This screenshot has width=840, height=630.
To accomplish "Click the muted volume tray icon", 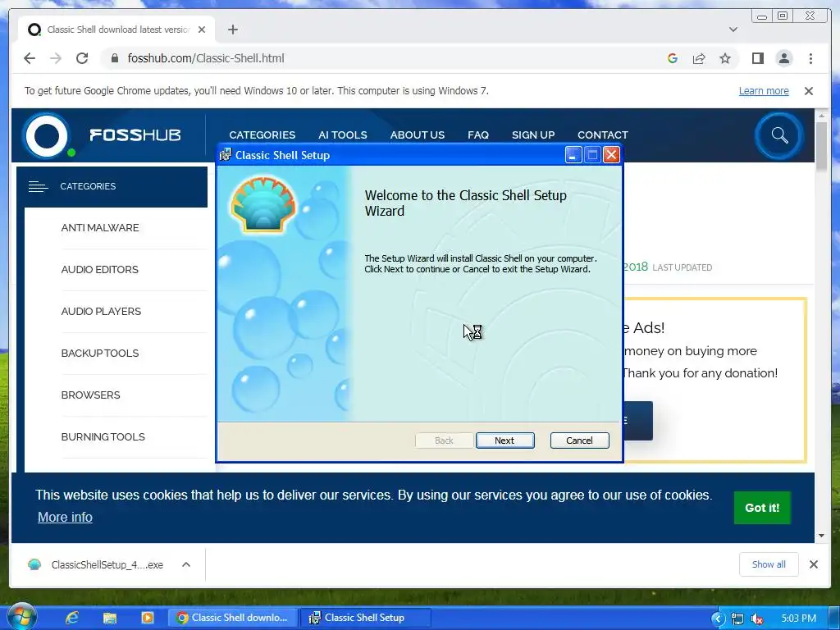I will click(x=756, y=619).
